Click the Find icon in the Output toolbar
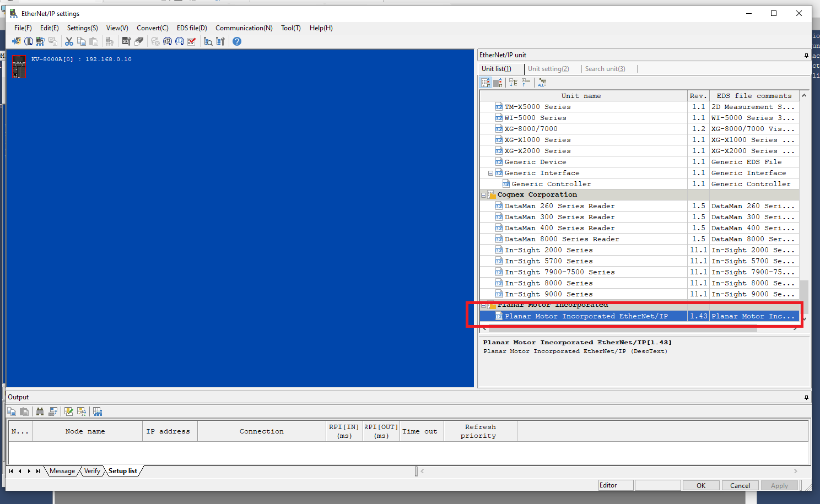Screen dimensions: 820x504 (x=40, y=411)
